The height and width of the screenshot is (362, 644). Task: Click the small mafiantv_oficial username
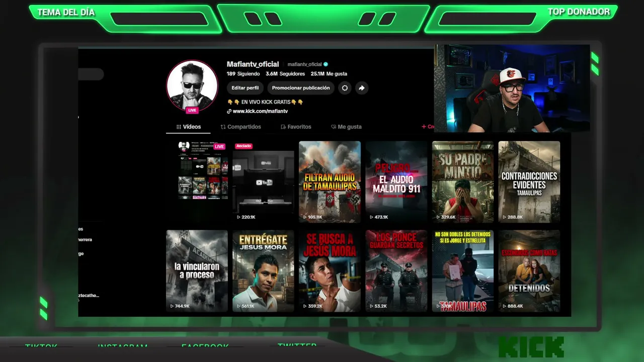(x=304, y=64)
